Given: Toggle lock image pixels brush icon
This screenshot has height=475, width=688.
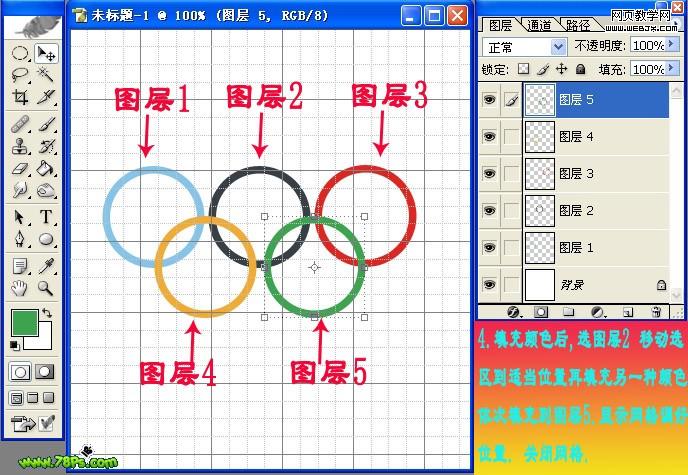Looking at the screenshot, I should tap(543, 69).
